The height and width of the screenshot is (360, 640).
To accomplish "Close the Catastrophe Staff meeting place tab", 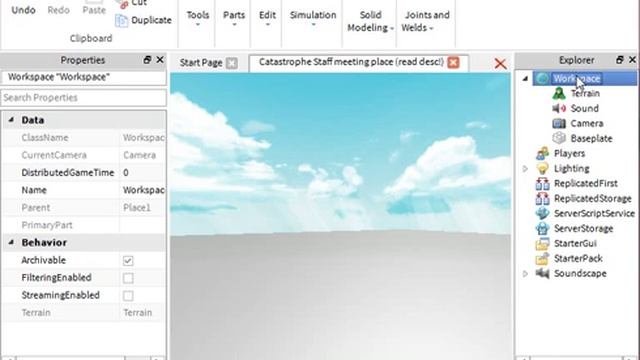I will [453, 62].
